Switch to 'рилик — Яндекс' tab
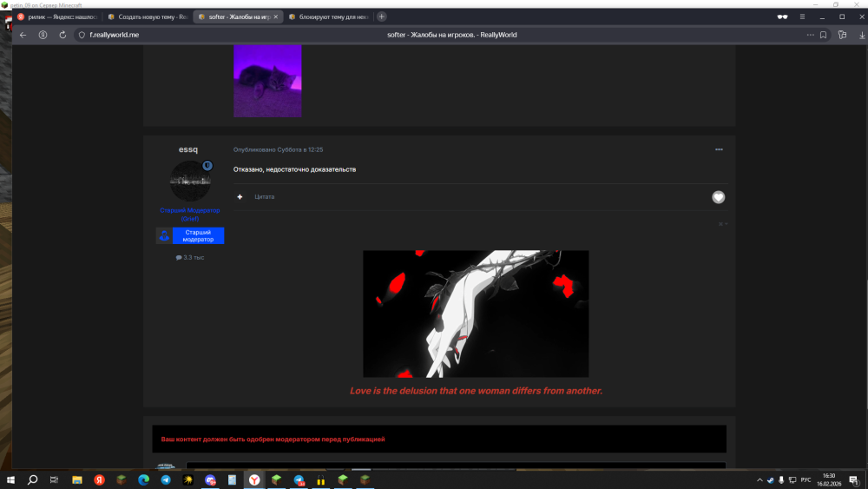 click(57, 17)
